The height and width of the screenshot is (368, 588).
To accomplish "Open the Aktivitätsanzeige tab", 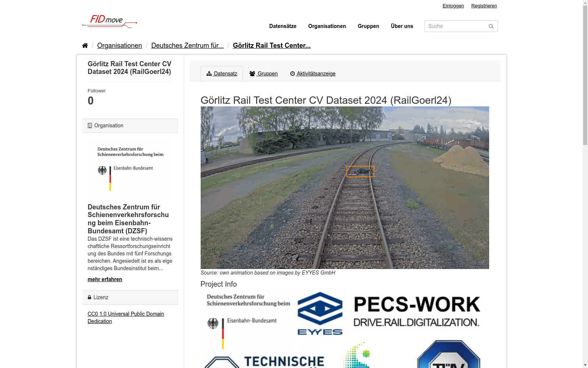I will pos(315,73).
